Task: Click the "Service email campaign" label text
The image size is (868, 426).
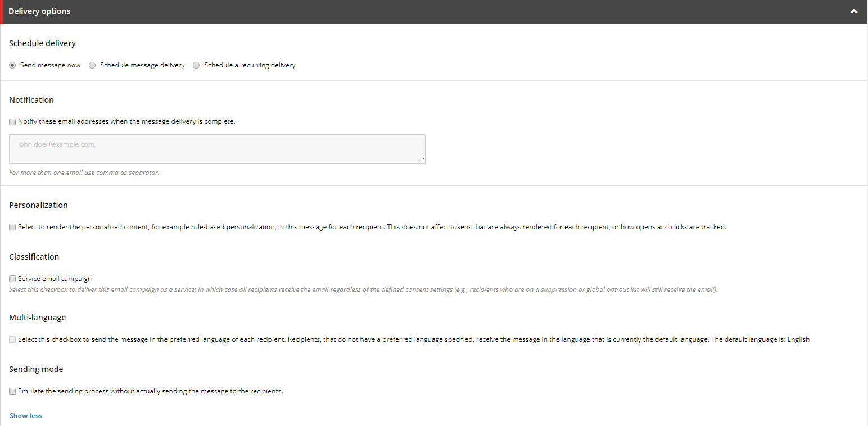Action: tap(54, 278)
